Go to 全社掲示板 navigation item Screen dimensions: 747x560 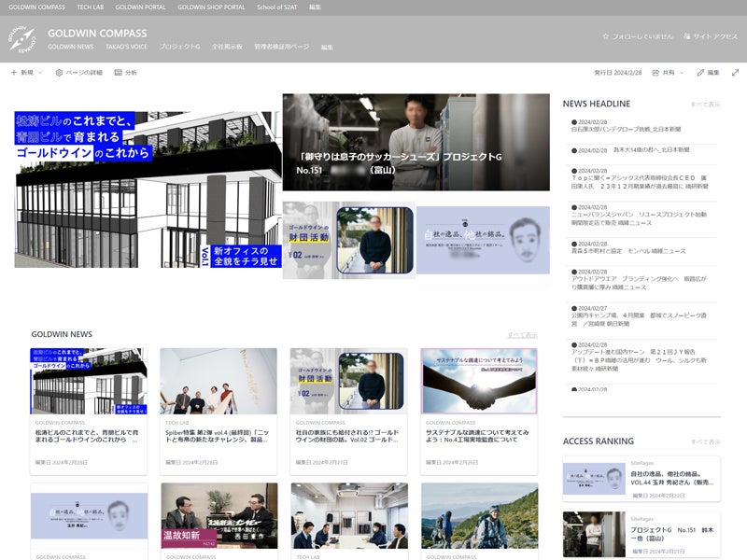pos(227,47)
